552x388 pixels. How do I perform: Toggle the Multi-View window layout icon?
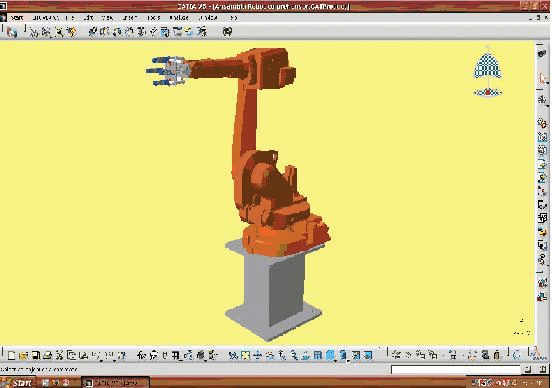coord(318,356)
